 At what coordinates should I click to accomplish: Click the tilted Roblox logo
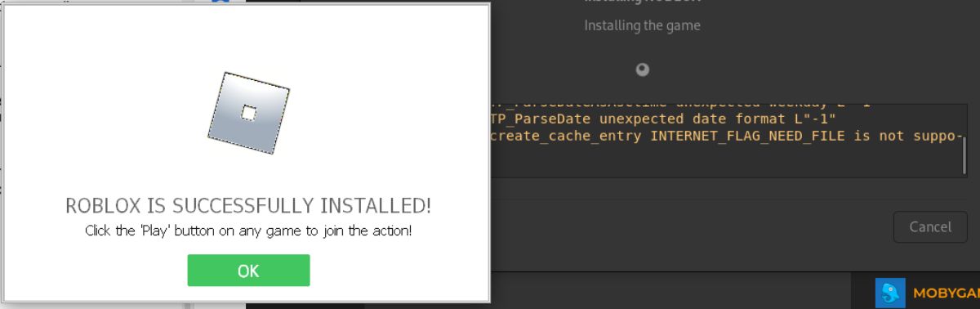click(x=248, y=113)
